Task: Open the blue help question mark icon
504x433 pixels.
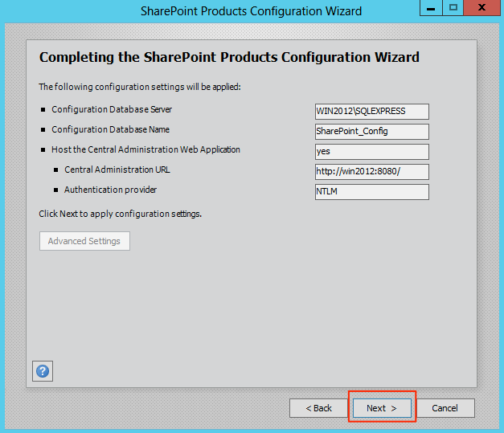Action: [x=43, y=371]
